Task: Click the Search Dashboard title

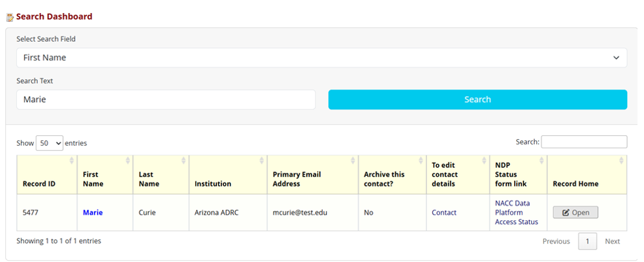Action: point(54,17)
